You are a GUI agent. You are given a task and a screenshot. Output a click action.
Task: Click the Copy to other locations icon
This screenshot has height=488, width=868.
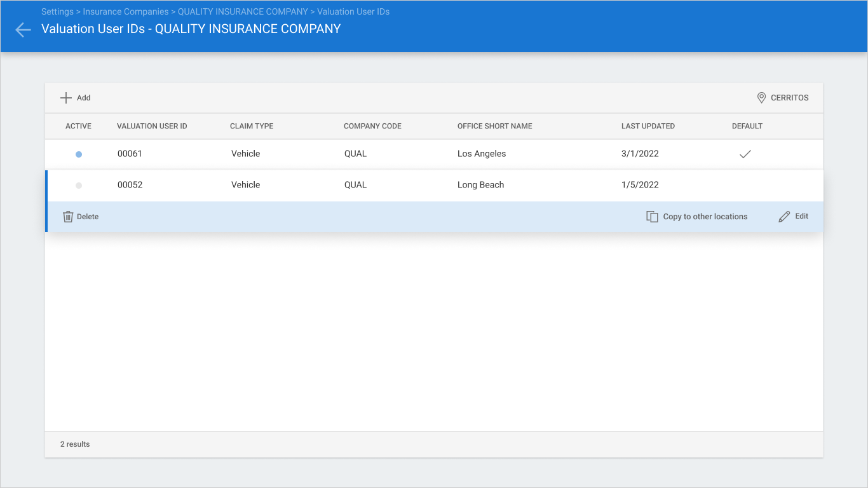(652, 217)
